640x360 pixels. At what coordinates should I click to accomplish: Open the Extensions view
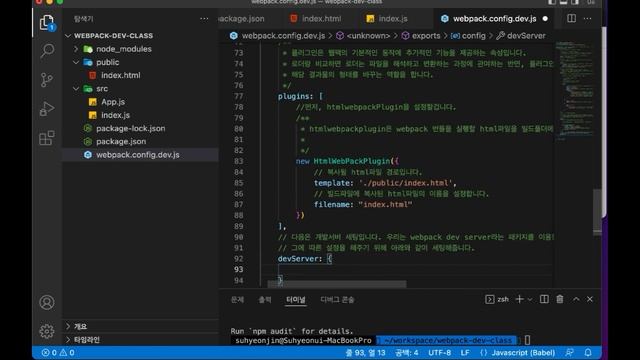point(47,138)
